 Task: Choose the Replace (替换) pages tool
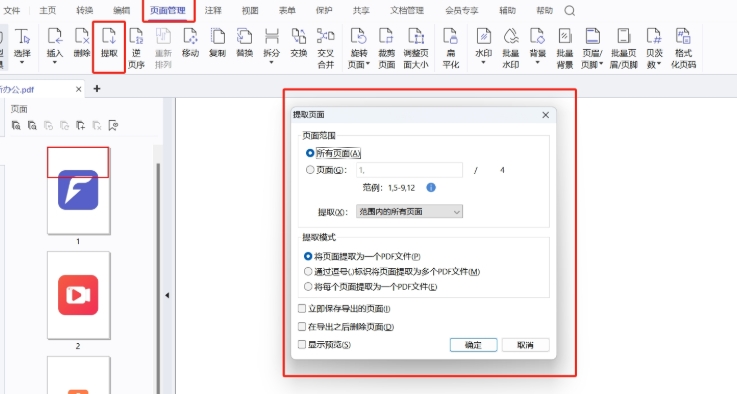pos(244,42)
